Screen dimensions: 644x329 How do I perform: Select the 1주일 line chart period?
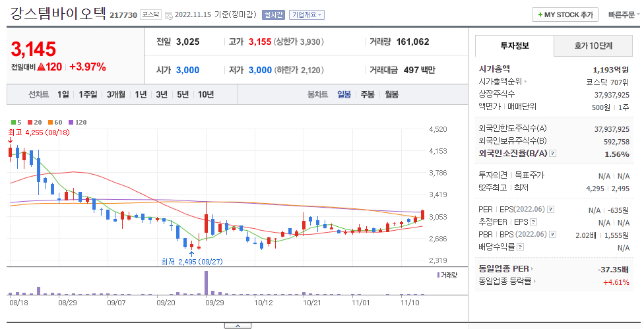(88, 95)
